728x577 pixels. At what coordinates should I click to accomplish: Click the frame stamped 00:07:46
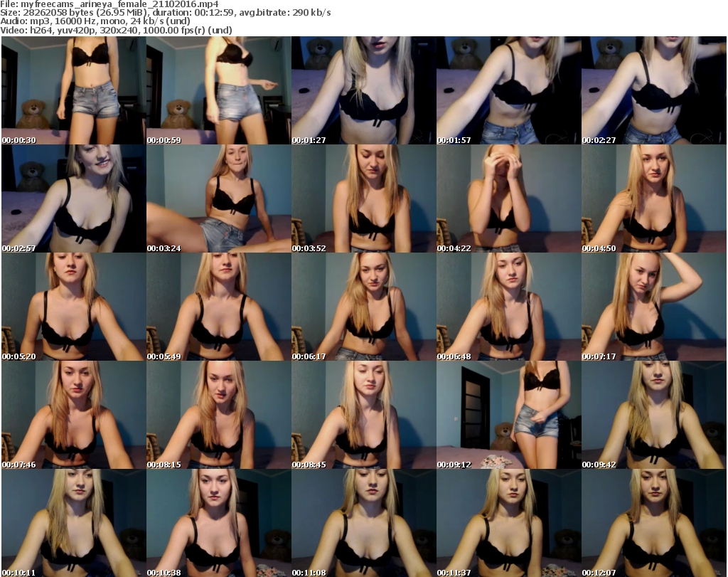74,415
